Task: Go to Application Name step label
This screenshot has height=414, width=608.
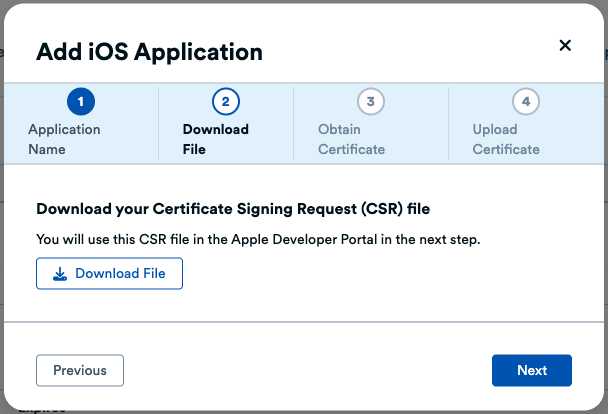Action: tap(64, 140)
